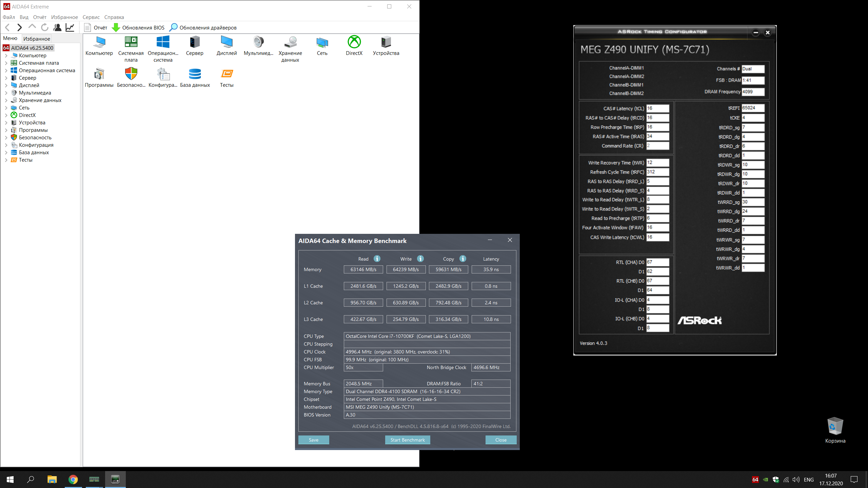Click the Системная плата motherboard icon

pos(131,42)
